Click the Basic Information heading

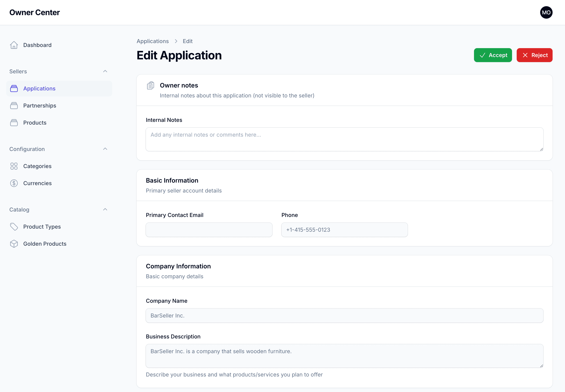coord(172,180)
